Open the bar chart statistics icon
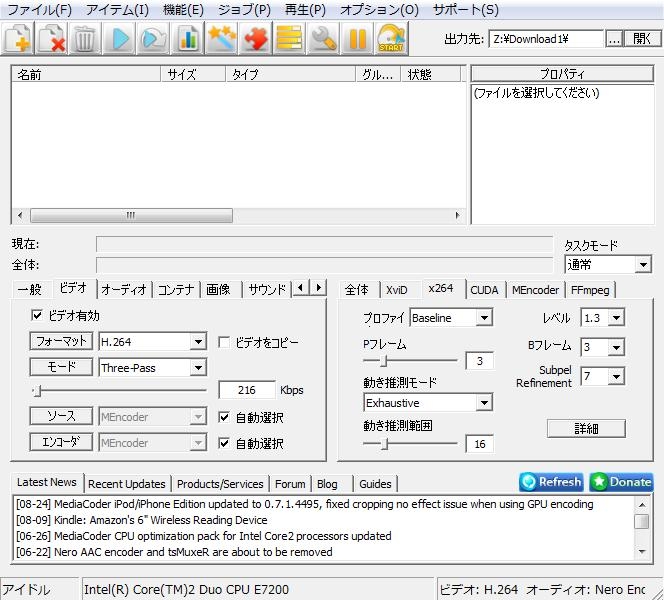Screen dimensions: 664x600 [188, 39]
